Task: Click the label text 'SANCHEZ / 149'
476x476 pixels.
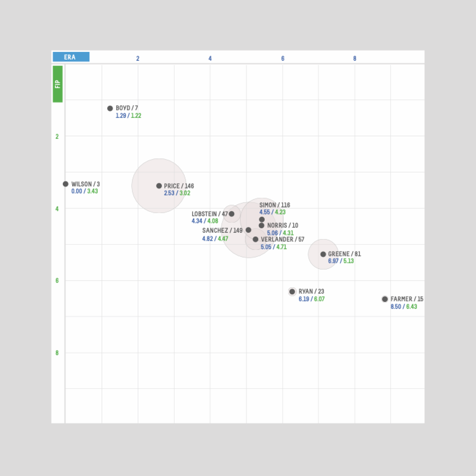Action: click(x=223, y=231)
